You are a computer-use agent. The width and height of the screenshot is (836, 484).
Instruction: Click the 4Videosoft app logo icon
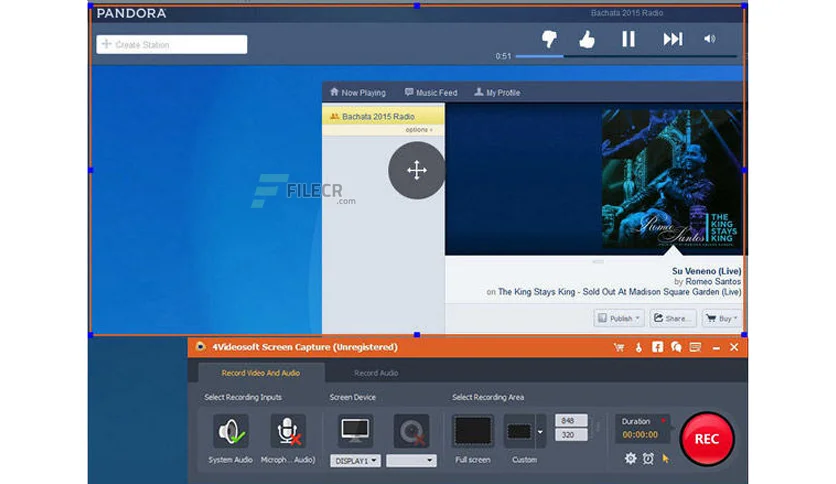click(200, 347)
